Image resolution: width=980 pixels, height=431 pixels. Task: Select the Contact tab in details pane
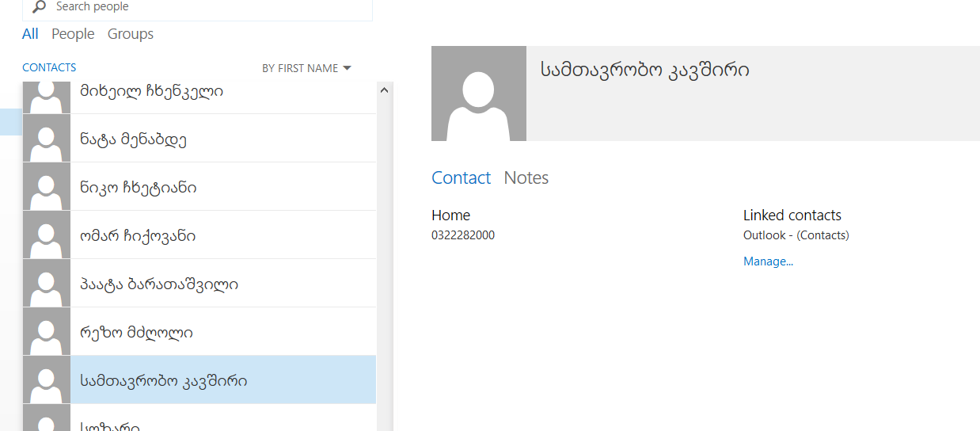tap(461, 178)
